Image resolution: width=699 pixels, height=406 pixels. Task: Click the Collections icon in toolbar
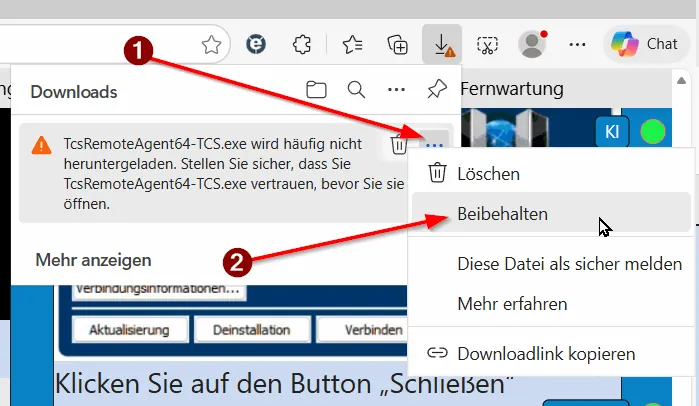click(x=398, y=44)
